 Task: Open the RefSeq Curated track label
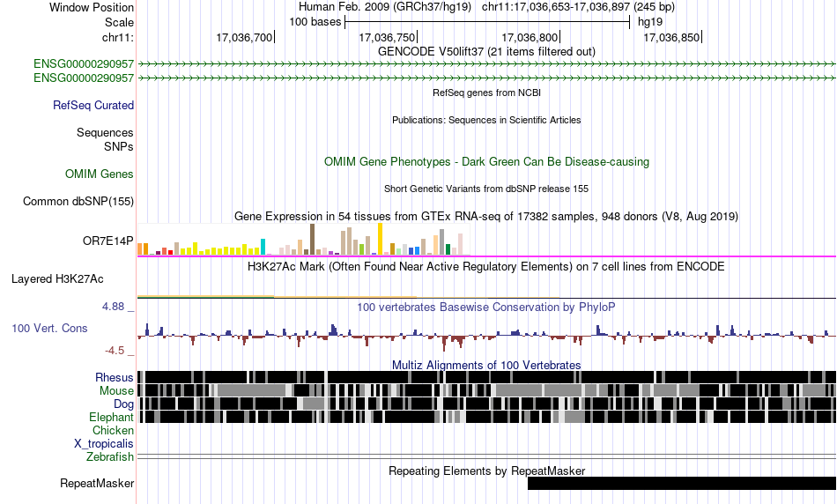(x=93, y=105)
